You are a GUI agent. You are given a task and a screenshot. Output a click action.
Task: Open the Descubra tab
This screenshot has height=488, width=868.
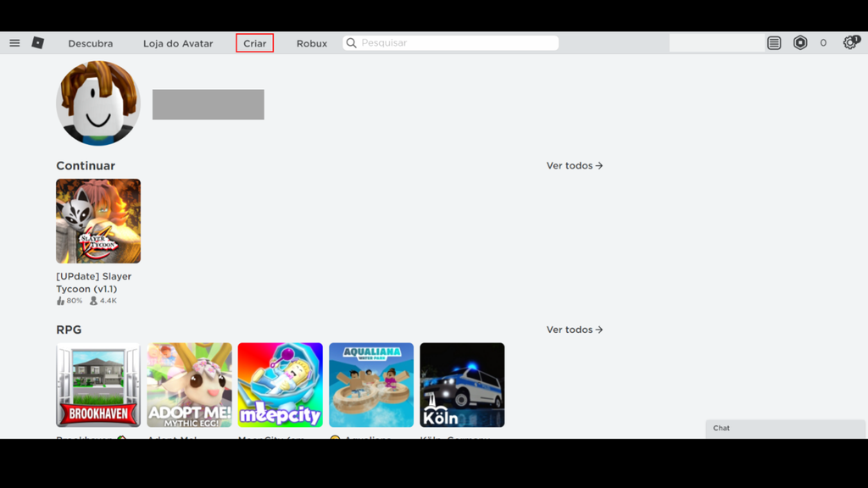[x=90, y=43]
